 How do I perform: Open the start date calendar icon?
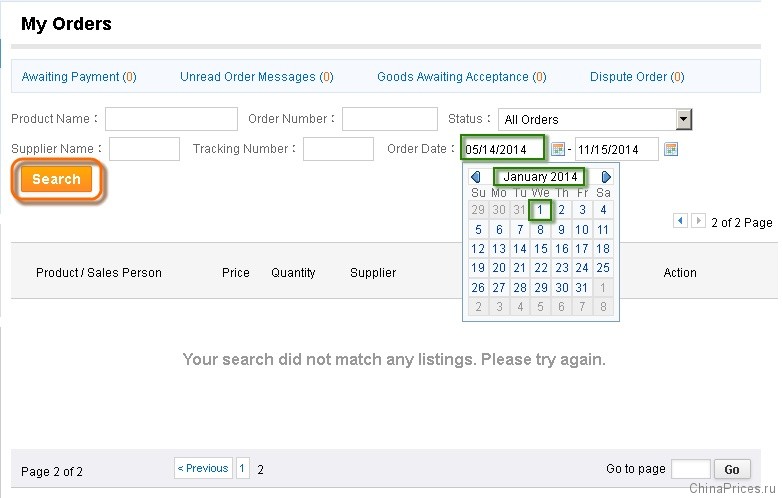pos(558,149)
